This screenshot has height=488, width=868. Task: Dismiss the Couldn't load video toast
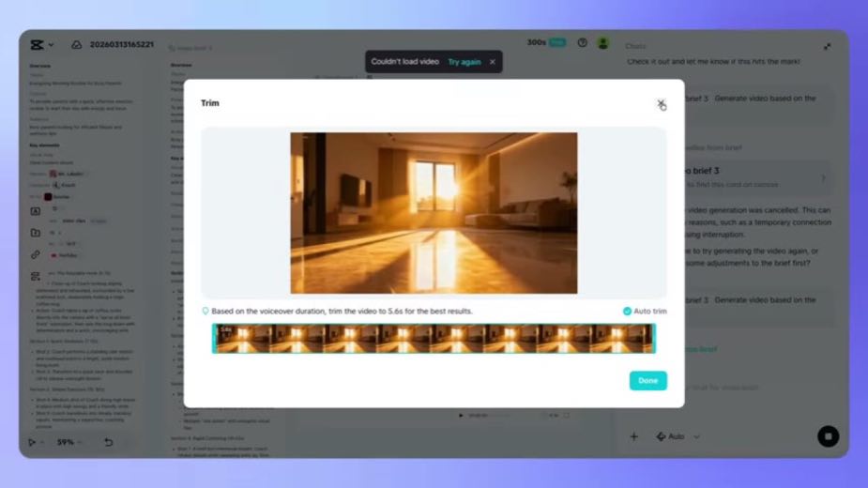point(493,62)
